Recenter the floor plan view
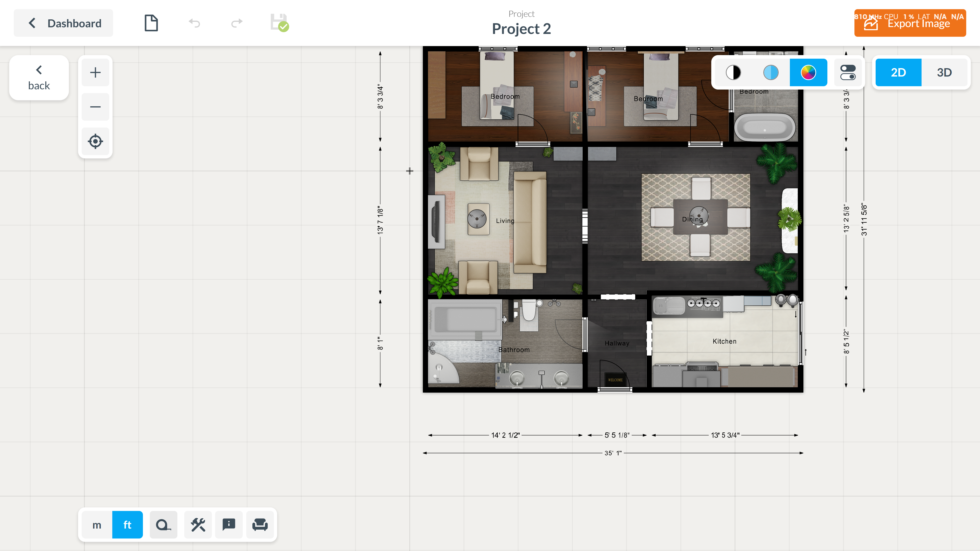Viewport: 980px width, 551px height. pyautogui.click(x=95, y=141)
